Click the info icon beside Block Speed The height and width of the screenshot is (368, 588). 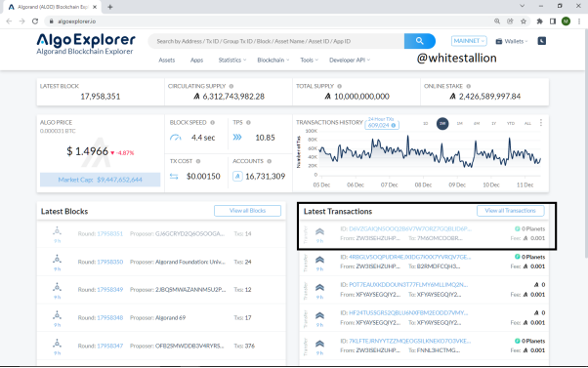tap(212, 123)
